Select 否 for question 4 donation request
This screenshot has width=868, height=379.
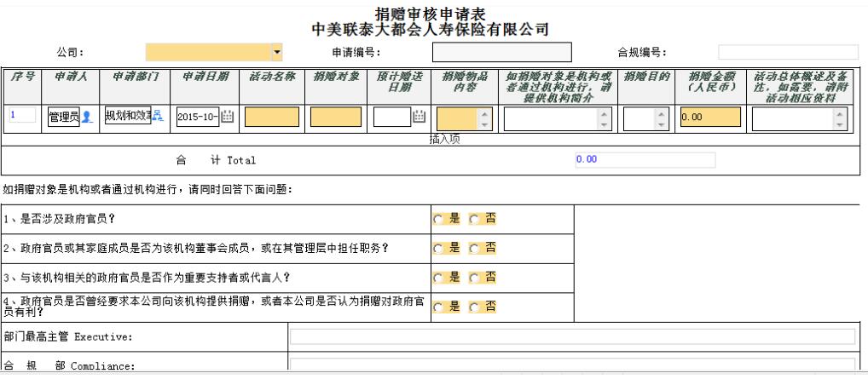coord(474,307)
